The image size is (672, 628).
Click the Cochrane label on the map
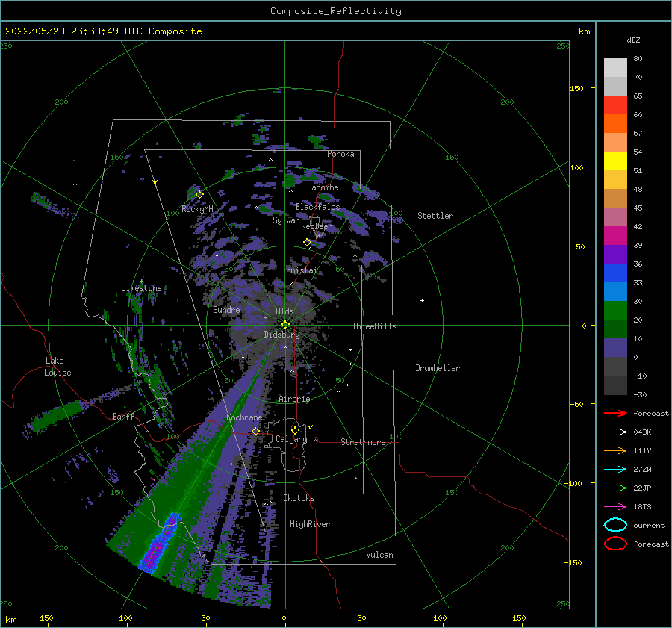click(244, 418)
